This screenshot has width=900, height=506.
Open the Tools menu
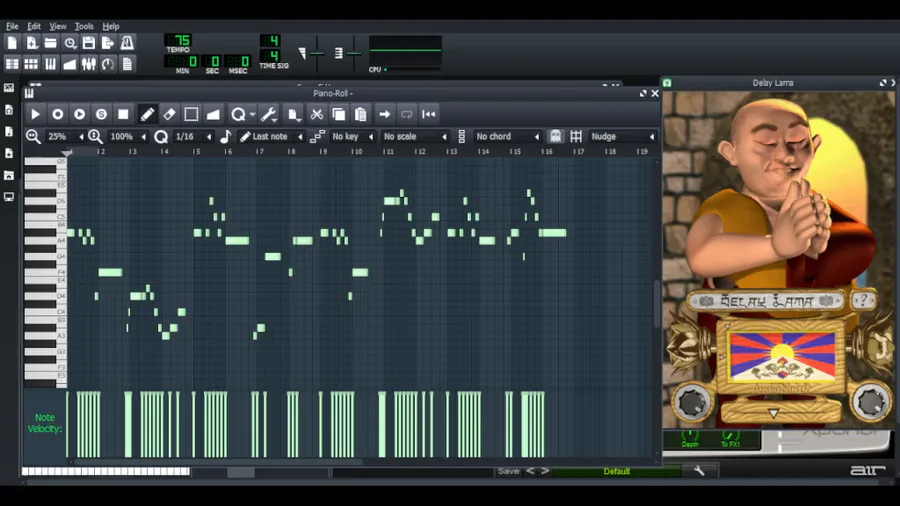(x=84, y=26)
